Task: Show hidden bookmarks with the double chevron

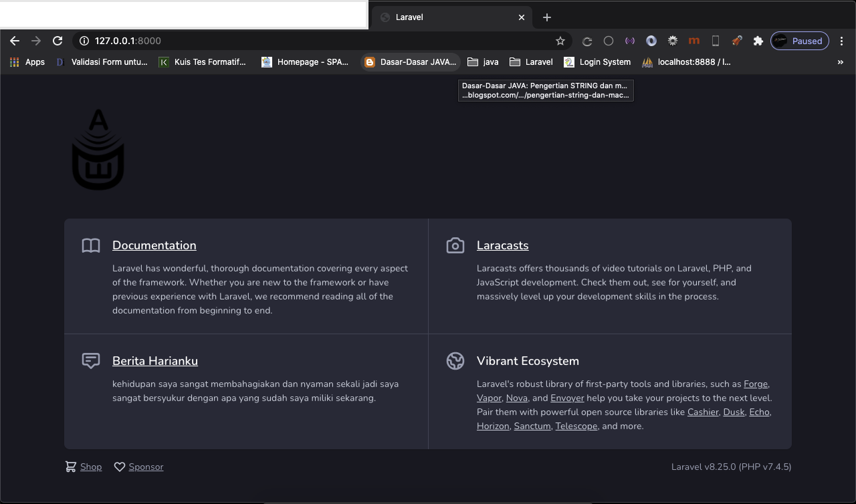Action: 841,62
